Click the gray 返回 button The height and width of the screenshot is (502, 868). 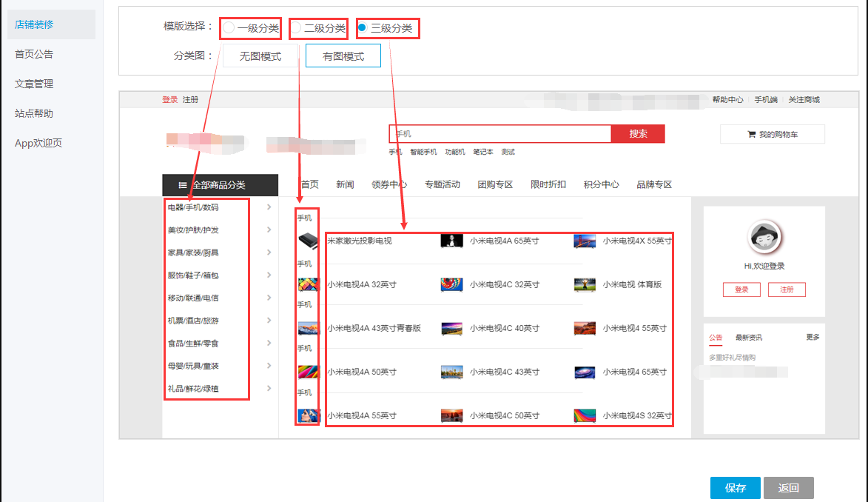[x=788, y=488]
